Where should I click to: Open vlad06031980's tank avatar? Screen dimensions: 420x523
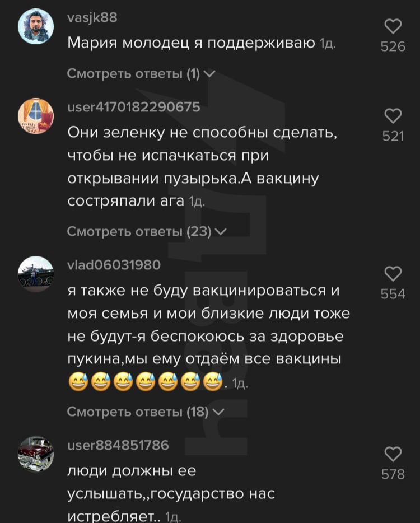pos(36,274)
